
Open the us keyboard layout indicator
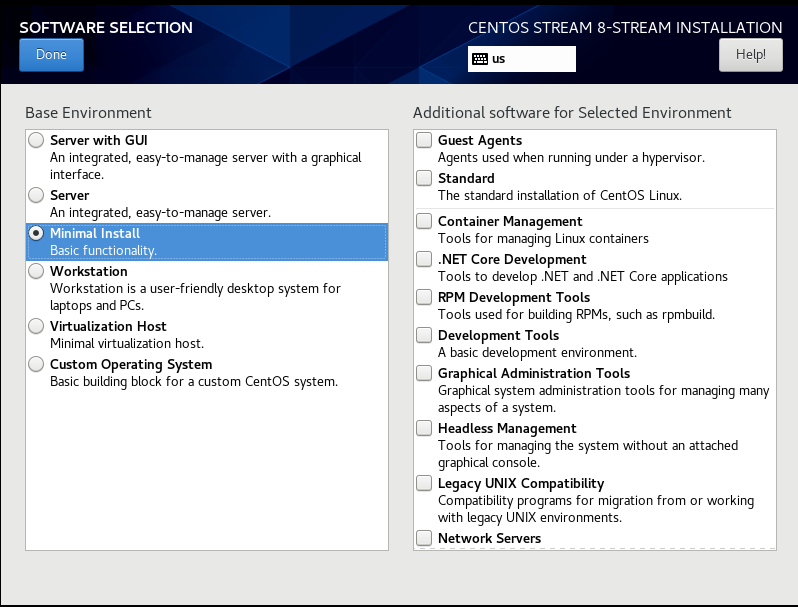(x=522, y=59)
